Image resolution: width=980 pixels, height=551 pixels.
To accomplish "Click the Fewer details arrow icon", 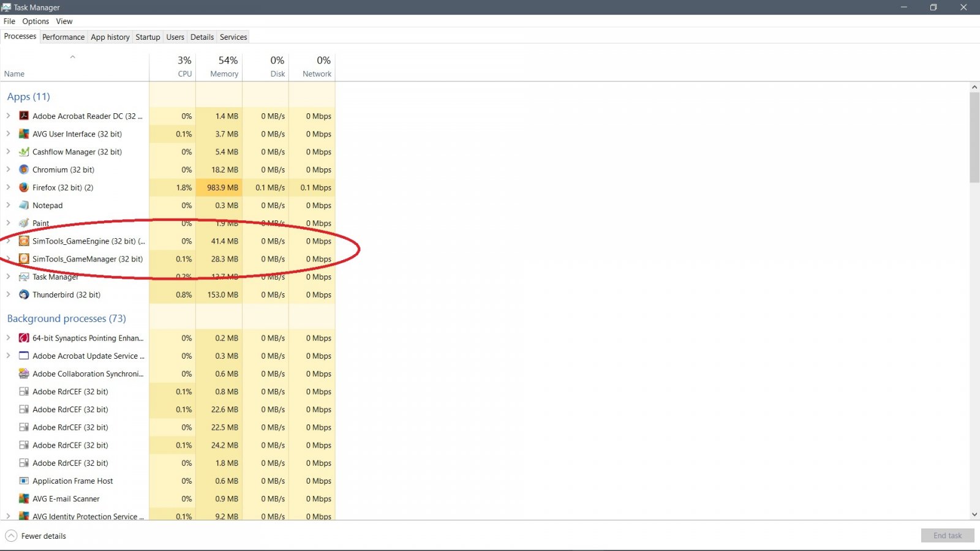I will [x=11, y=536].
